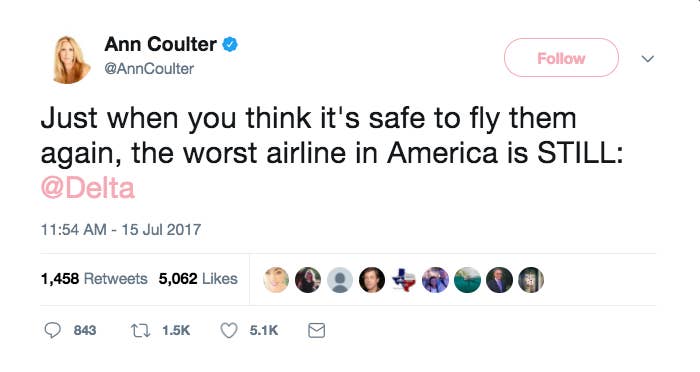Open the Texas flag liker avatar
This screenshot has width=700, height=372.
click(404, 280)
